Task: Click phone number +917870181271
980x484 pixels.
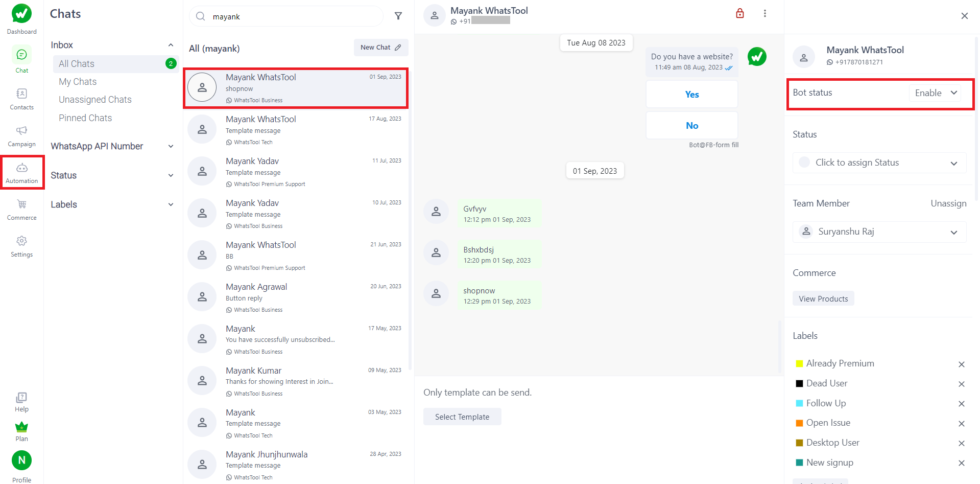Action: (859, 62)
